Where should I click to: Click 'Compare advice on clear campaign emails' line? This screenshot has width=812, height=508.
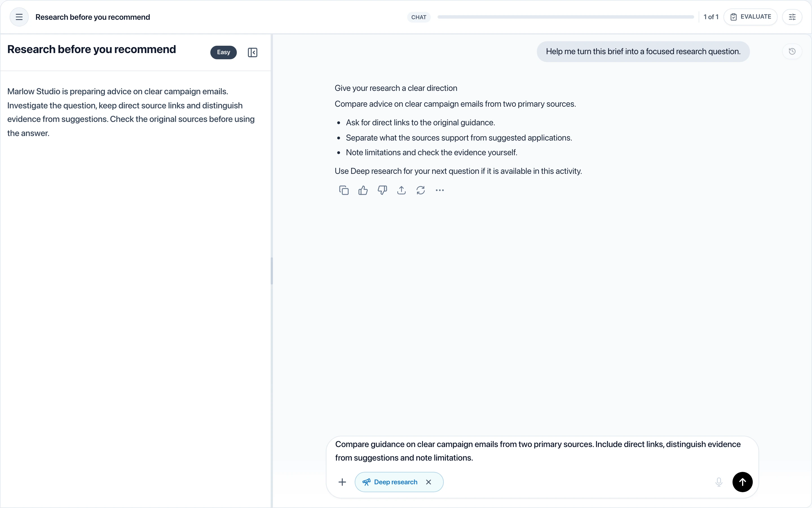(x=455, y=104)
